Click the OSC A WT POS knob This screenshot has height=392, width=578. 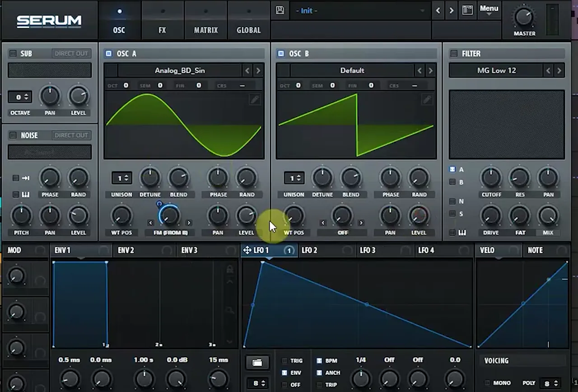pyautogui.click(x=121, y=215)
